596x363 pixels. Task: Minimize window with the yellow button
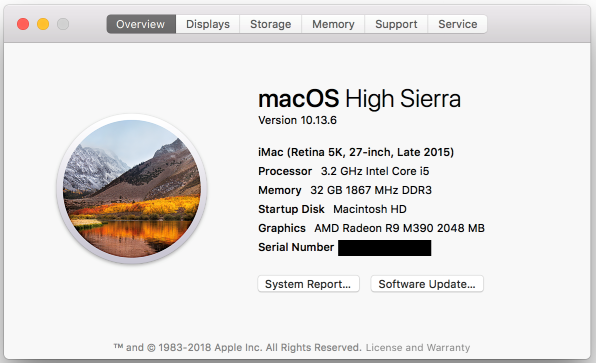43,24
